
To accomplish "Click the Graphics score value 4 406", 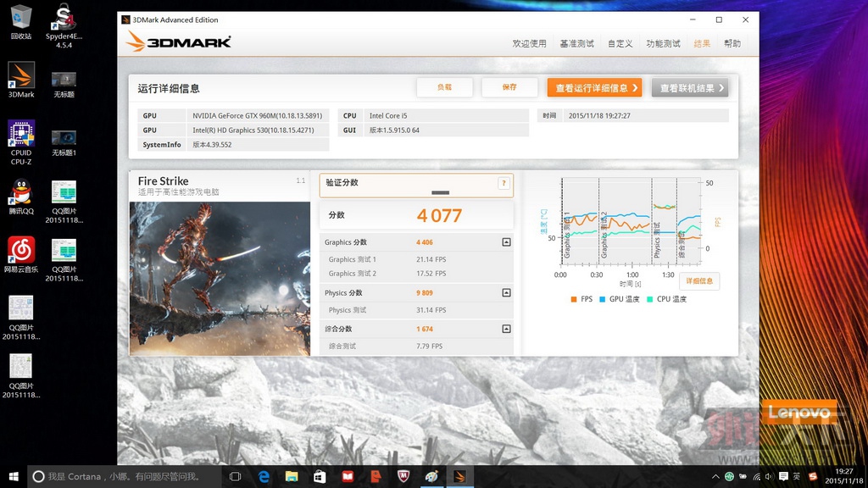I will pyautogui.click(x=425, y=242).
